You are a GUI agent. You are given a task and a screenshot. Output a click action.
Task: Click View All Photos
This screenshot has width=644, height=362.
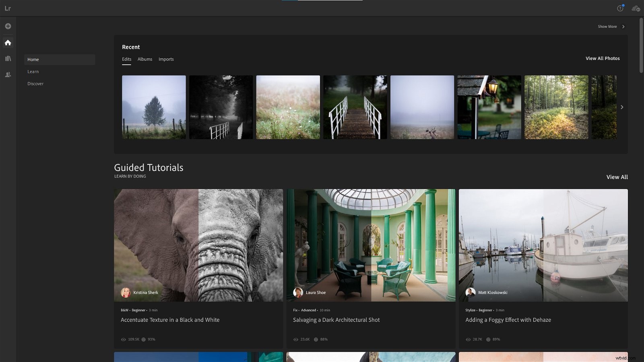(x=603, y=58)
